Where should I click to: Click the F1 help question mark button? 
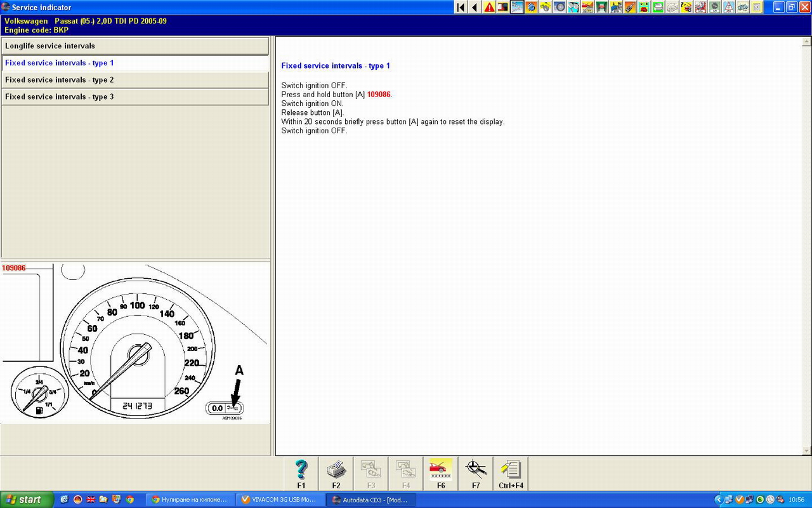[301, 473]
